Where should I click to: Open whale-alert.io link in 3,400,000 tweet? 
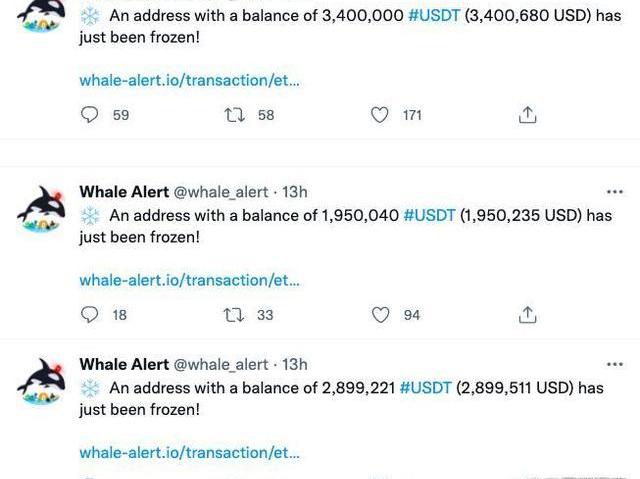[189, 81]
